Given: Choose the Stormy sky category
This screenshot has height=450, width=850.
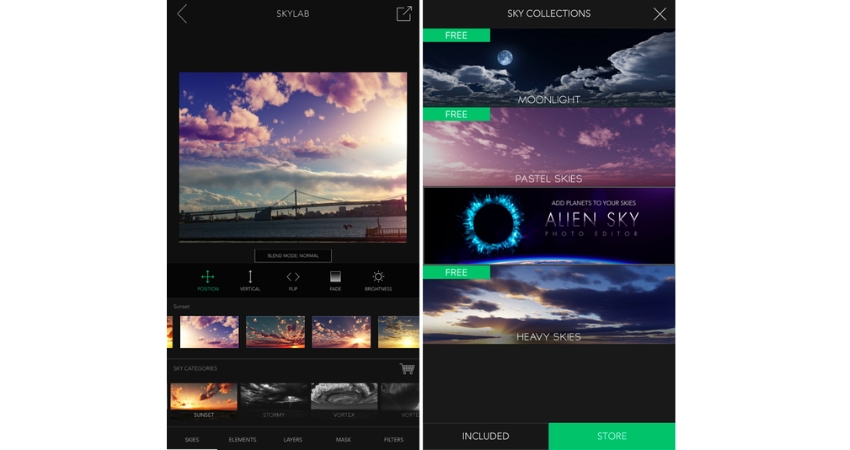Looking at the screenshot, I should (273, 399).
